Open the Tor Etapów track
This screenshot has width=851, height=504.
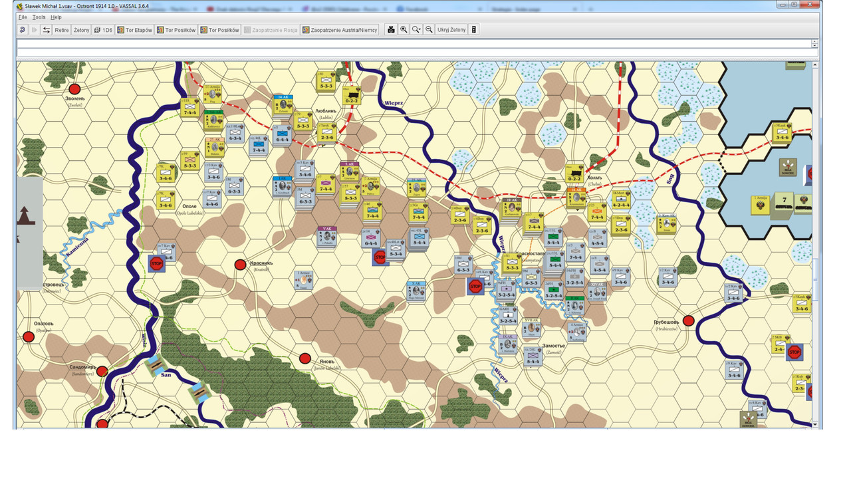coord(135,30)
